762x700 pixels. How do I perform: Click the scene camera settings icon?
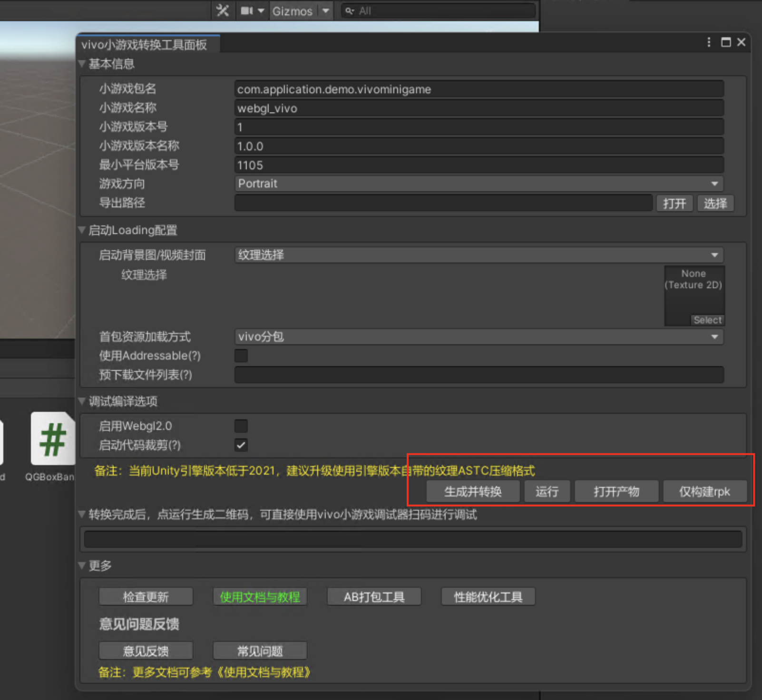246,10
